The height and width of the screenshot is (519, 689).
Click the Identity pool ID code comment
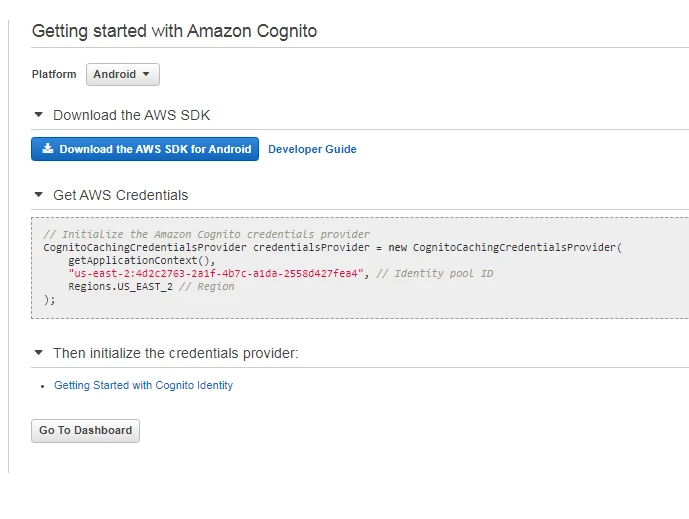point(435,273)
